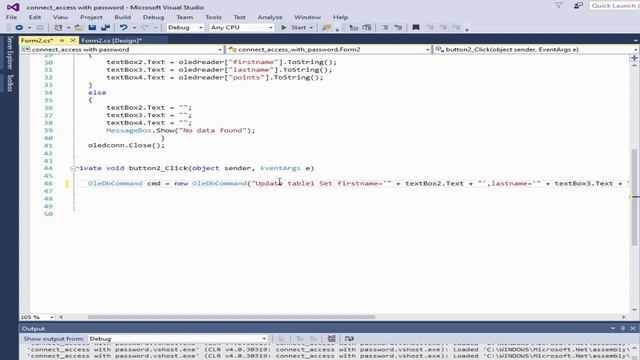Undo the last edit with Undo icon

click(x=123, y=27)
